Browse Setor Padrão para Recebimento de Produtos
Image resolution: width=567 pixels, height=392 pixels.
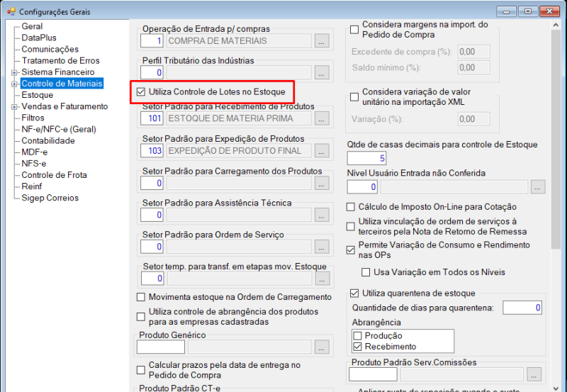pos(322,118)
